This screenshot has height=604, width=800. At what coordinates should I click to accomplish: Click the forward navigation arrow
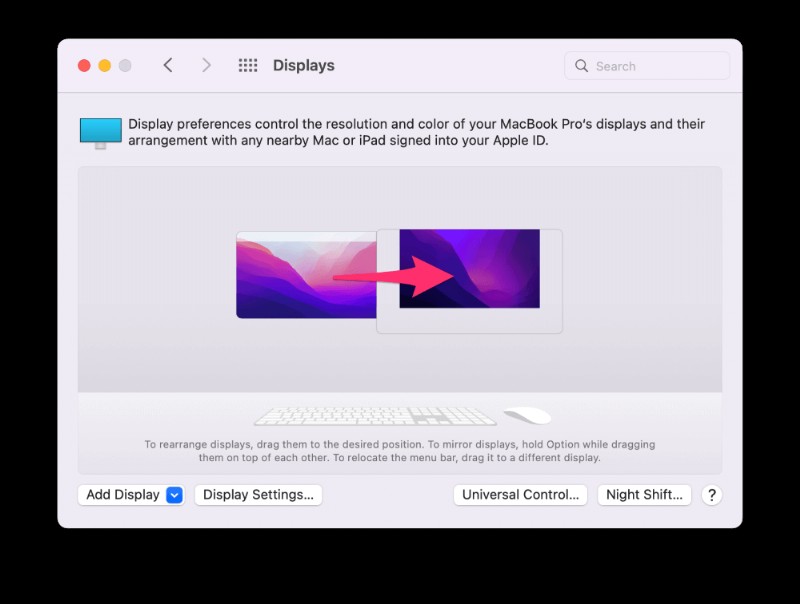click(206, 64)
